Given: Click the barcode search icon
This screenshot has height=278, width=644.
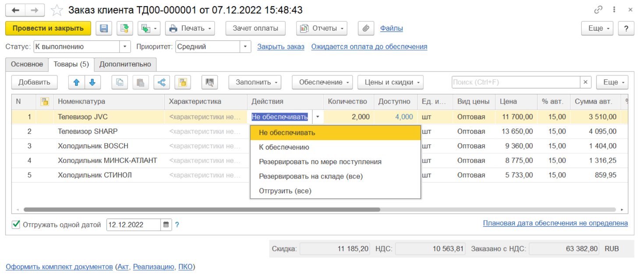Looking at the screenshot, I should [210, 82].
